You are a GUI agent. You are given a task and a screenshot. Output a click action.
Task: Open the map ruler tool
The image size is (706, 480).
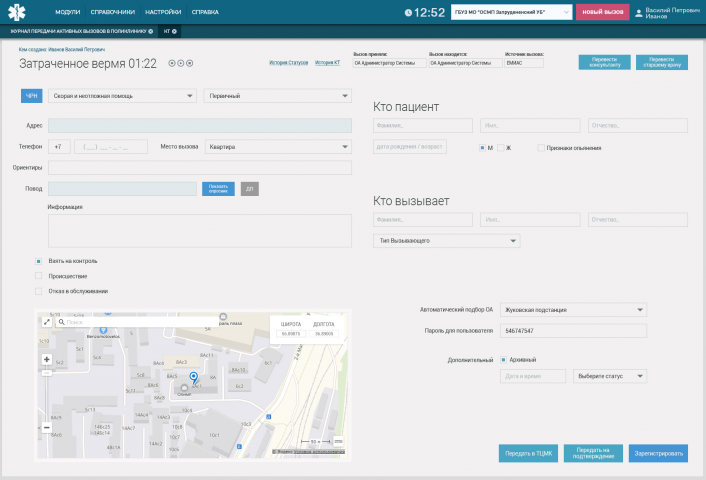pyautogui.click(x=339, y=441)
